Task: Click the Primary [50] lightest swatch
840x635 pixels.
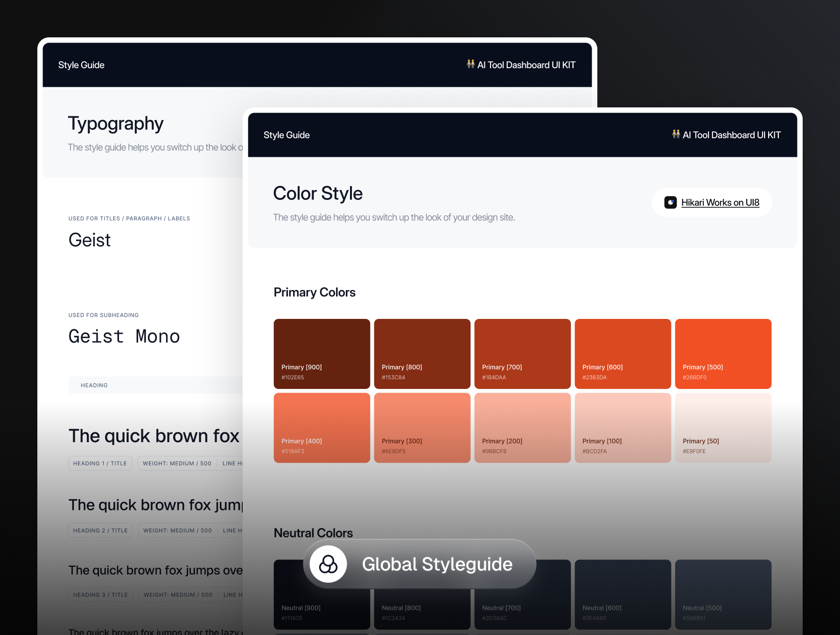Action: pos(723,428)
